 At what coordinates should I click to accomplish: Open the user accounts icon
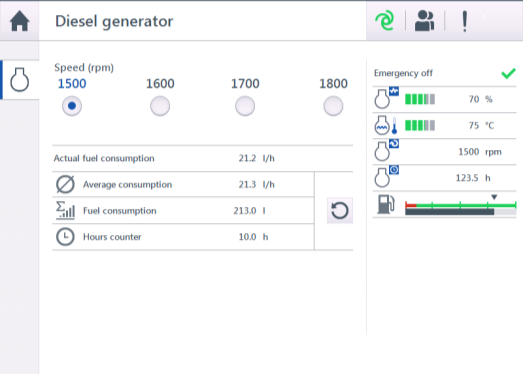click(x=424, y=21)
